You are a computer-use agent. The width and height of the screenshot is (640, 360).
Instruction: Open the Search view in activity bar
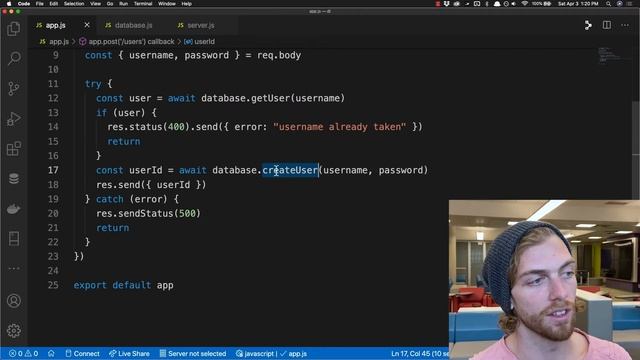pos(13,58)
